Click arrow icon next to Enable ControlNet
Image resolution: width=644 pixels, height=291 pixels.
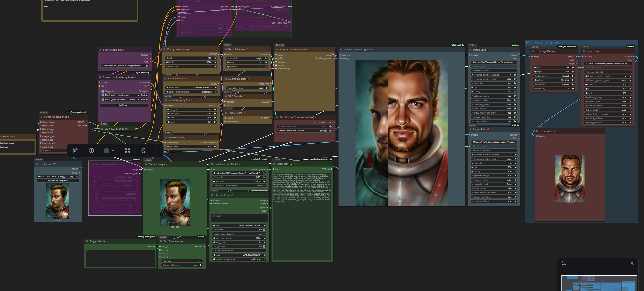coord(330,126)
